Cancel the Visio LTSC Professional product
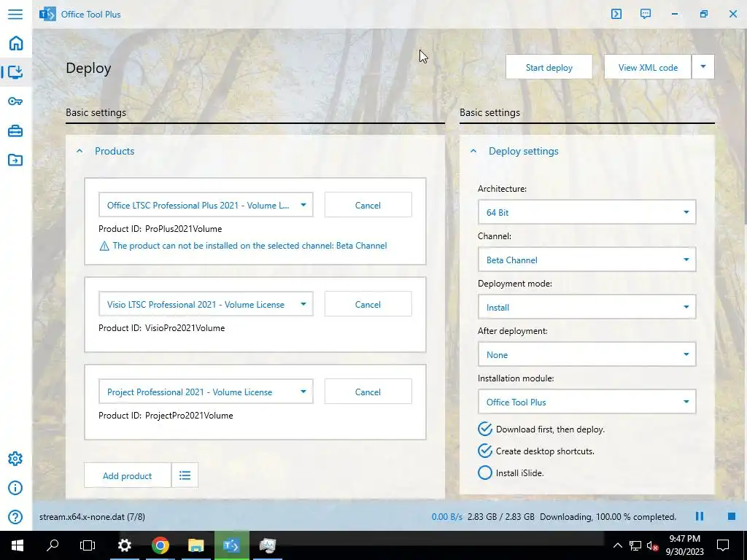The width and height of the screenshot is (747, 560). pos(368,304)
